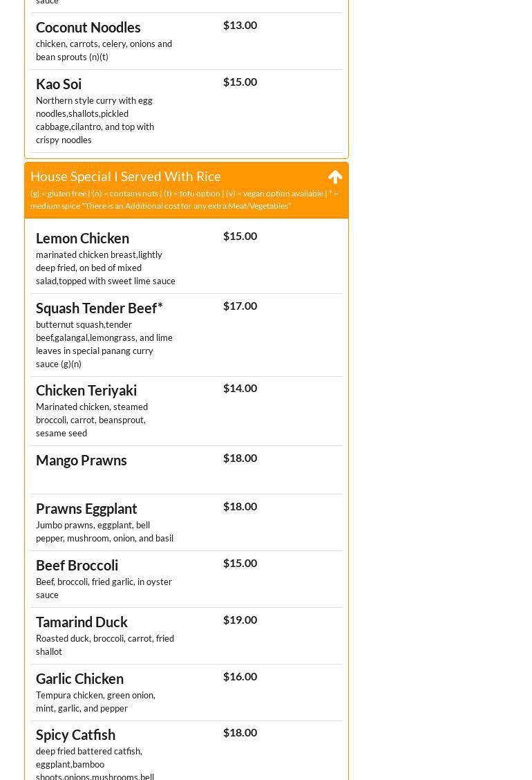The height and width of the screenshot is (780, 532).
Task: Click the $16.00 Garlic Chicken price
Action: (x=240, y=676)
